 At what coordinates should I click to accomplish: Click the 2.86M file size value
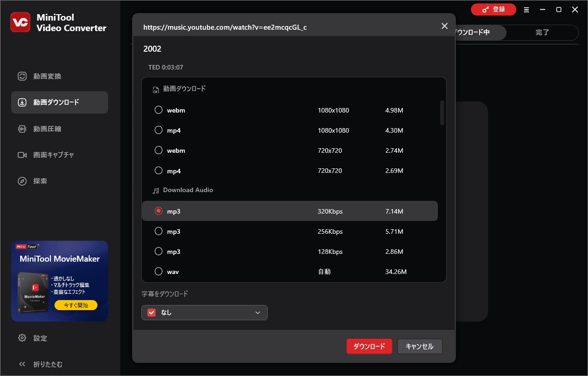394,252
